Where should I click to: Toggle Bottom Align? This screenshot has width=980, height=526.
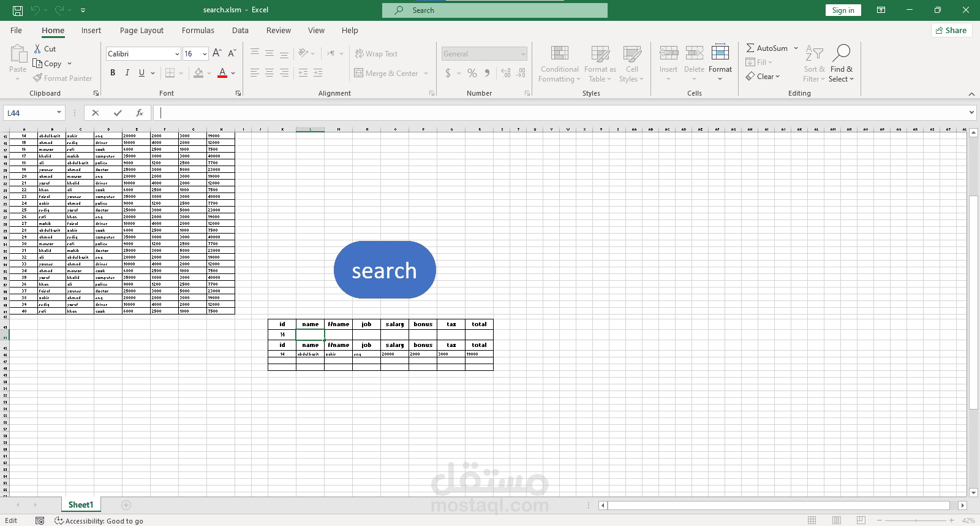point(284,53)
